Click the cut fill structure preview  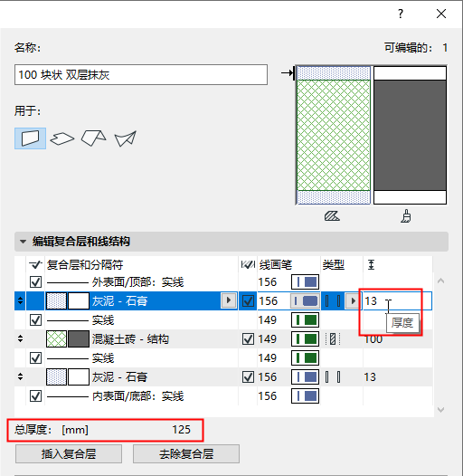click(x=334, y=135)
